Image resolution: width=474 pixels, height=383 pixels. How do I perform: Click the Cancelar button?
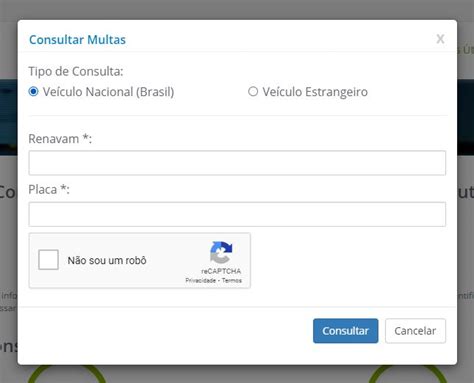pyautogui.click(x=415, y=331)
